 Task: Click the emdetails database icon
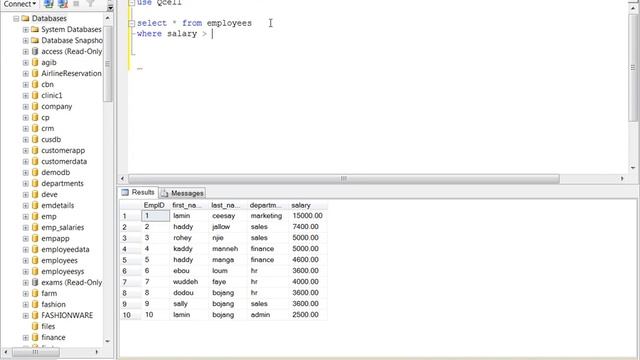[x=35, y=205]
